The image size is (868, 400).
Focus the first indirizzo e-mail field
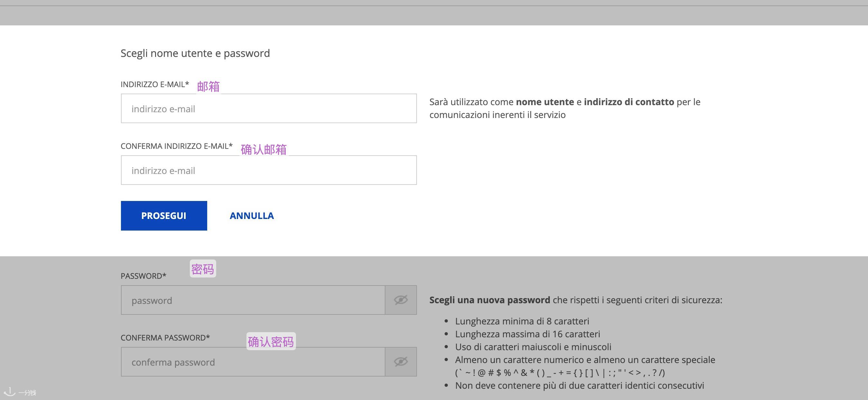click(269, 108)
